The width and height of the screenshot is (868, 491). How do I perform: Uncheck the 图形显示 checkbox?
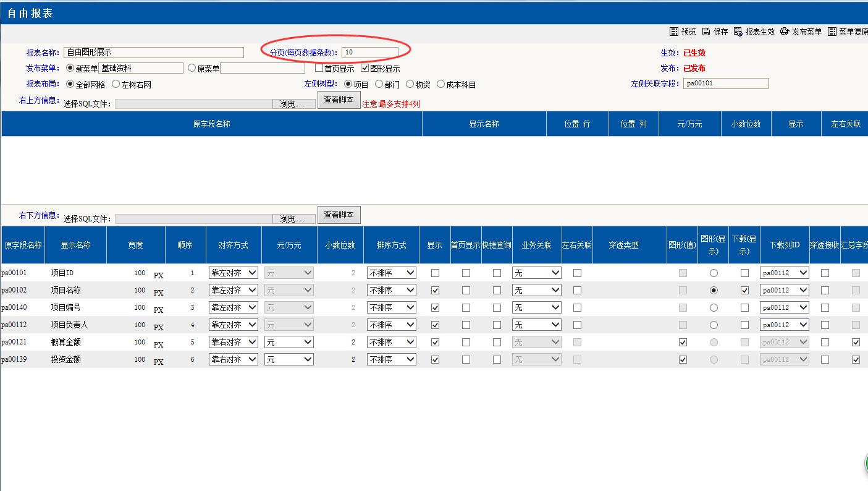pos(365,69)
